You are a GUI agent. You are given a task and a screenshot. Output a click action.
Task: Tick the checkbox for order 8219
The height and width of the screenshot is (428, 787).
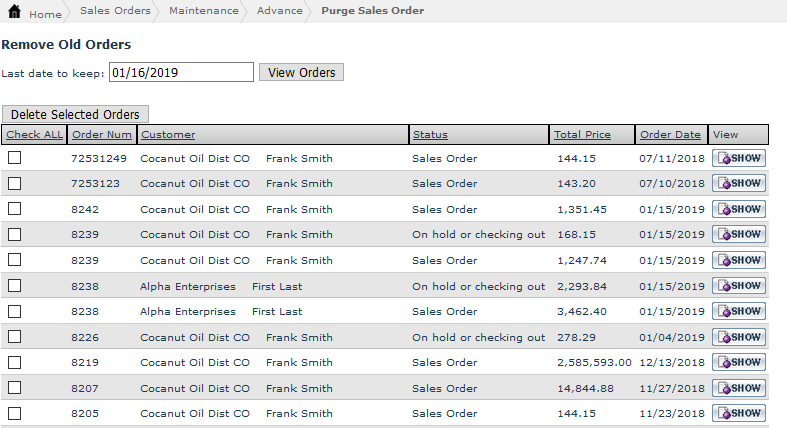pyautogui.click(x=15, y=362)
